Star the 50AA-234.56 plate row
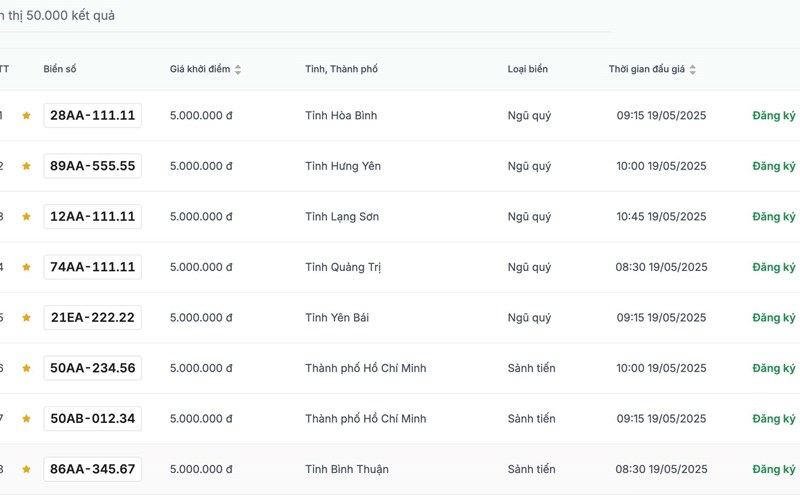 (27, 368)
